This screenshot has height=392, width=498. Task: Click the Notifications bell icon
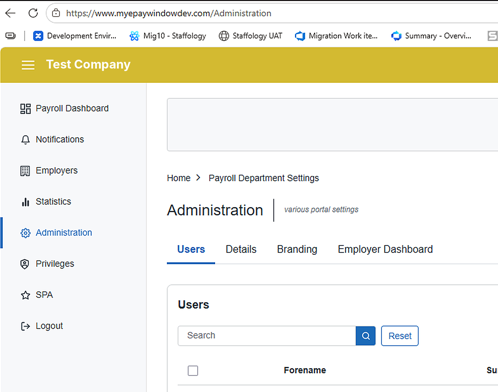click(x=25, y=140)
